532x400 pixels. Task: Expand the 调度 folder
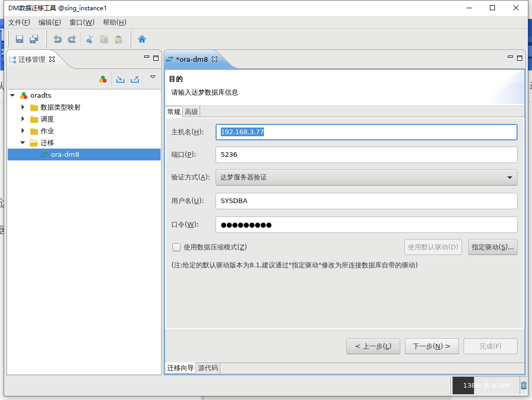coord(23,119)
